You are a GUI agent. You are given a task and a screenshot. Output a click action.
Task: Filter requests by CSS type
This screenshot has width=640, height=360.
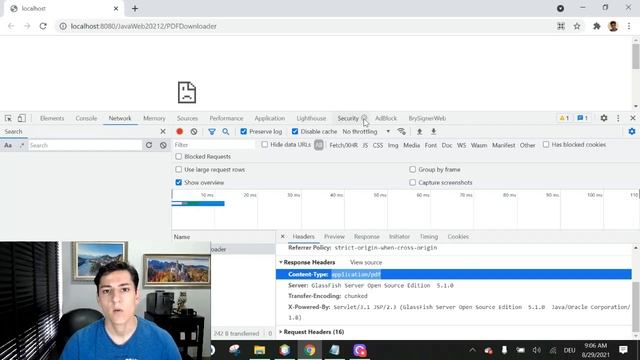(378, 145)
